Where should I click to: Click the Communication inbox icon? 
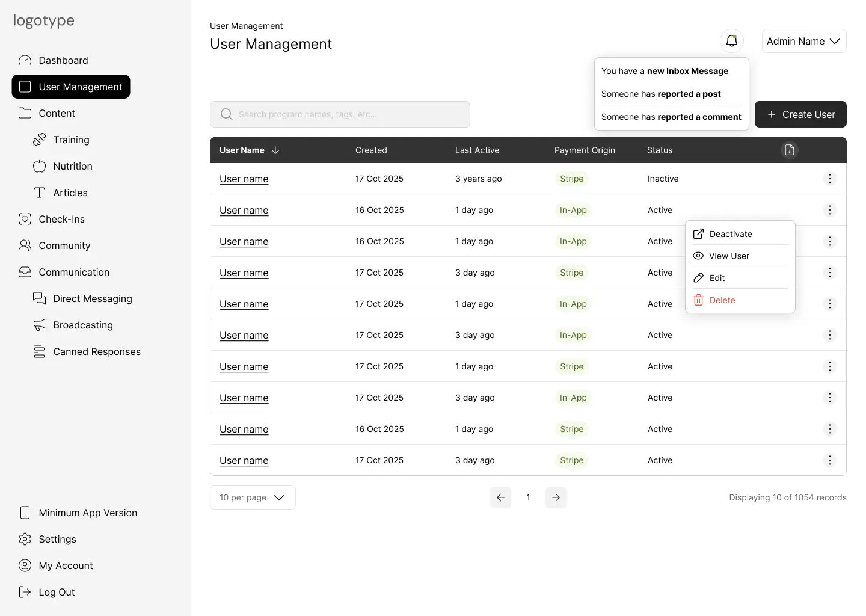pos(25,272)
